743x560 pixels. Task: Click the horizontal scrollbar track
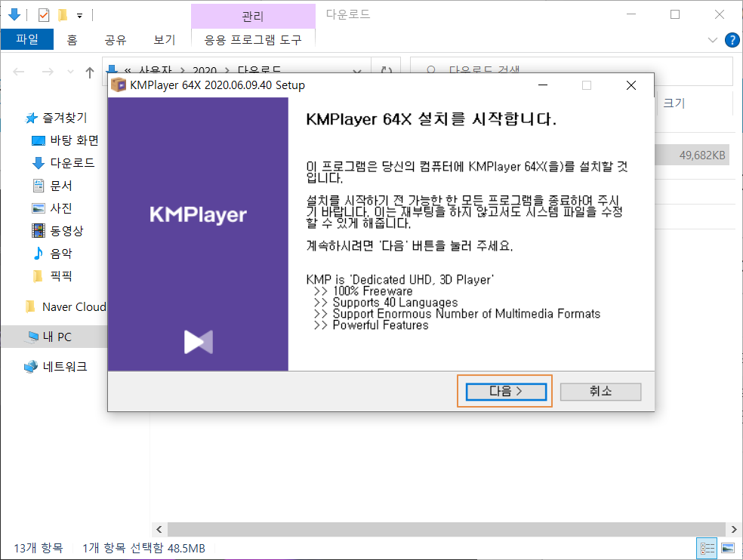tap(446, 529)
